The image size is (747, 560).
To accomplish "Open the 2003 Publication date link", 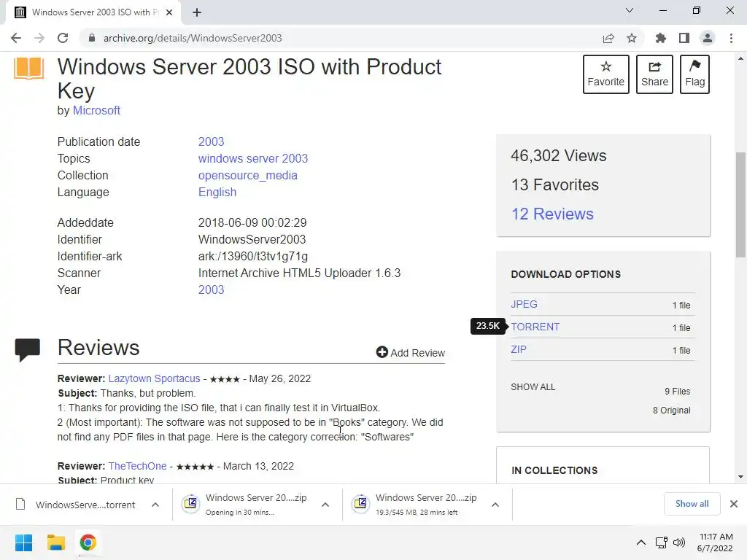I will click(x=211, y=142).
